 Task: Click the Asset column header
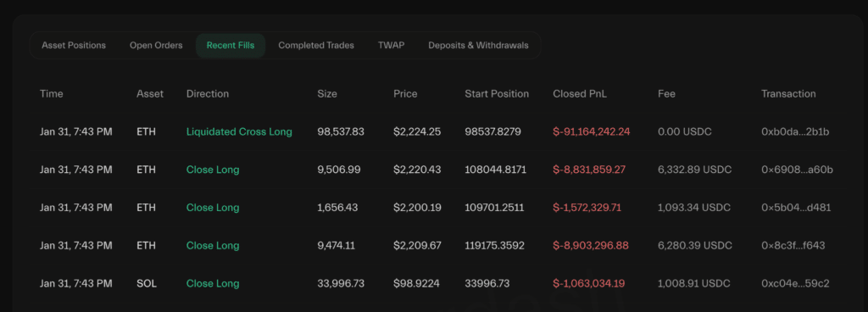[x=150, y=94]
